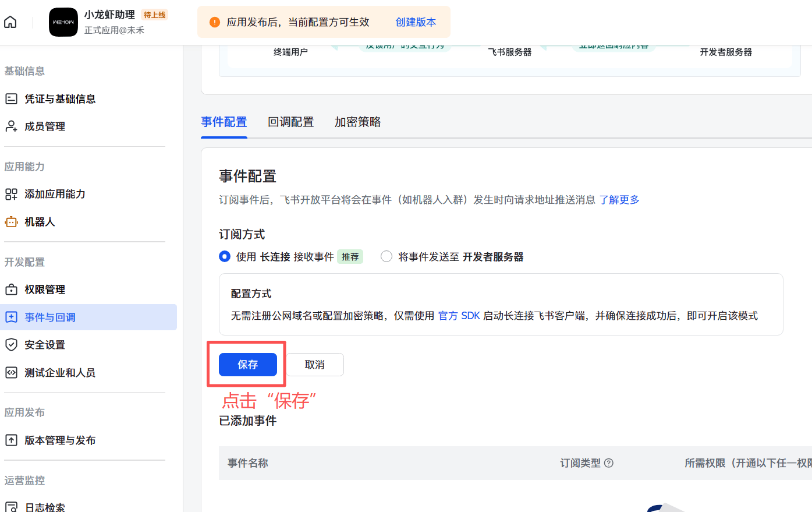Open 权限管理 settings
812x512 pixels.
point(45,289)
